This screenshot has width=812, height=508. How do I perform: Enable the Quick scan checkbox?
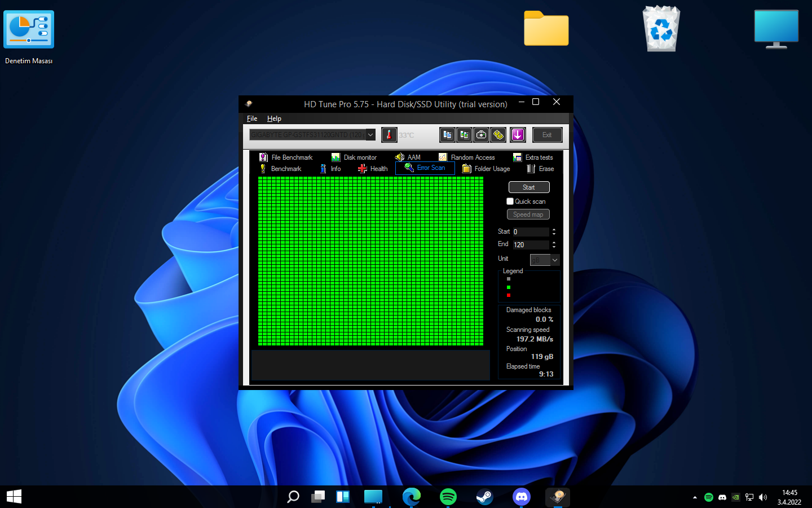[x=510, y=202]
